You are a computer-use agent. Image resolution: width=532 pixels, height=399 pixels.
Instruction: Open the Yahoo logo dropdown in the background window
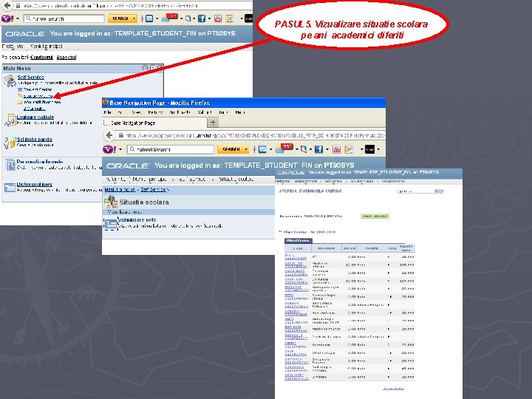(18, 18)
